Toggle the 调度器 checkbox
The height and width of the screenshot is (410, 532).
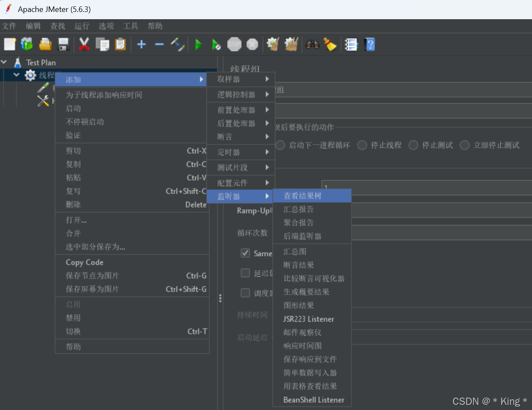(x=245, y=293)
